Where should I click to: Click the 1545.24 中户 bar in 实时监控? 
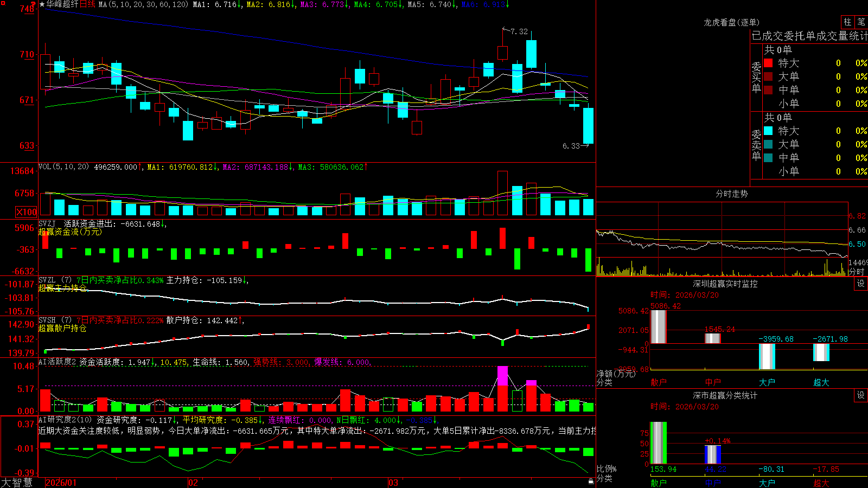[x=712, y=338]
